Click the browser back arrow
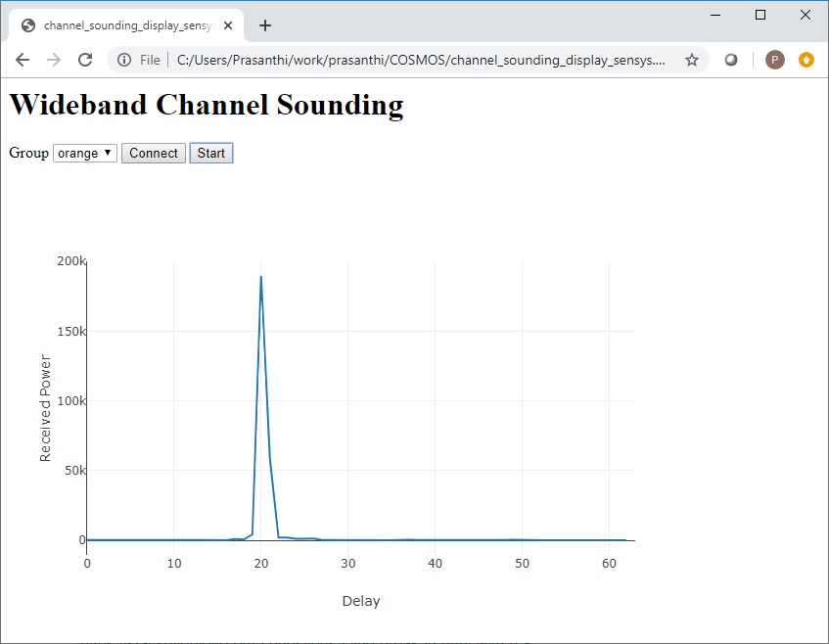This screenshot has width=829, height=644. point(23,60)
